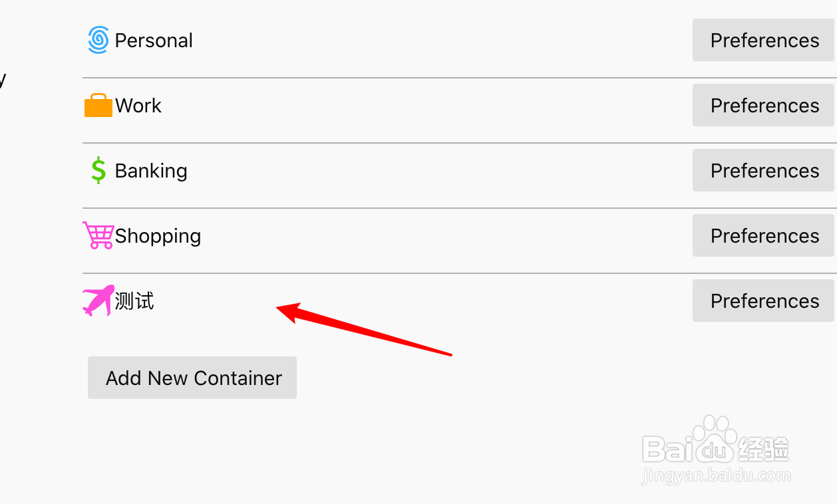Open Preferences for the Banking container
Image resolution: width=837 pixels, height=504 pixels.
coord(763,170)
